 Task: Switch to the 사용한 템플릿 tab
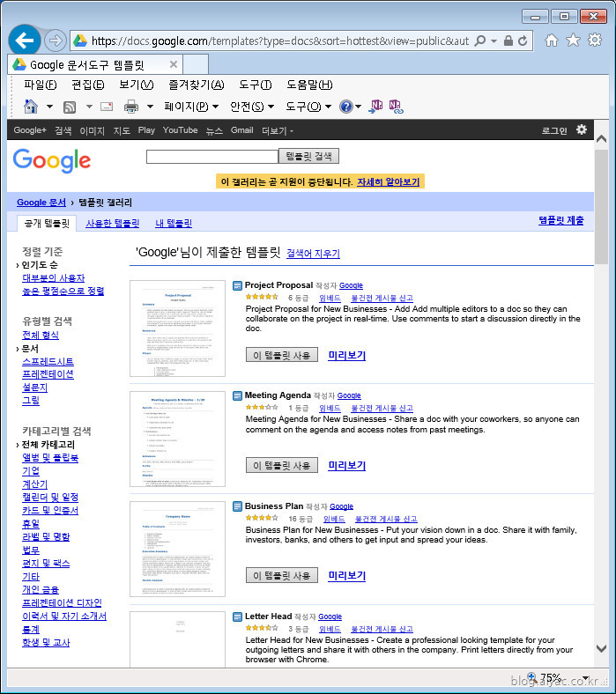tap(113, 223)
